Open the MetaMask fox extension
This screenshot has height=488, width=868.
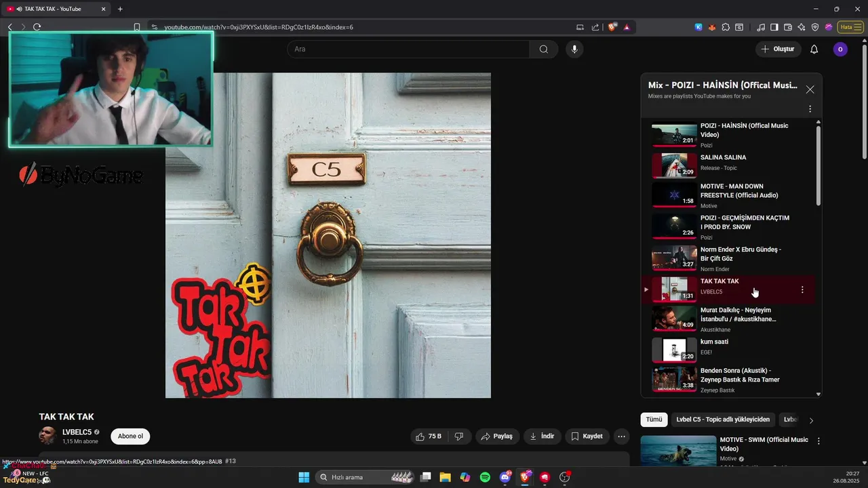pyautogui.click(x=712, y=27)
